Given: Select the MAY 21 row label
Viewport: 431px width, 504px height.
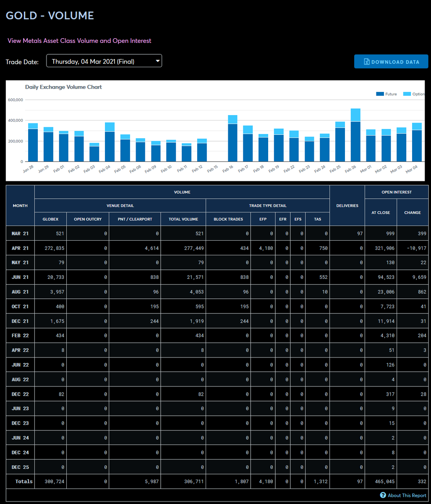Looking at the screenshot, I should [20, 263].
